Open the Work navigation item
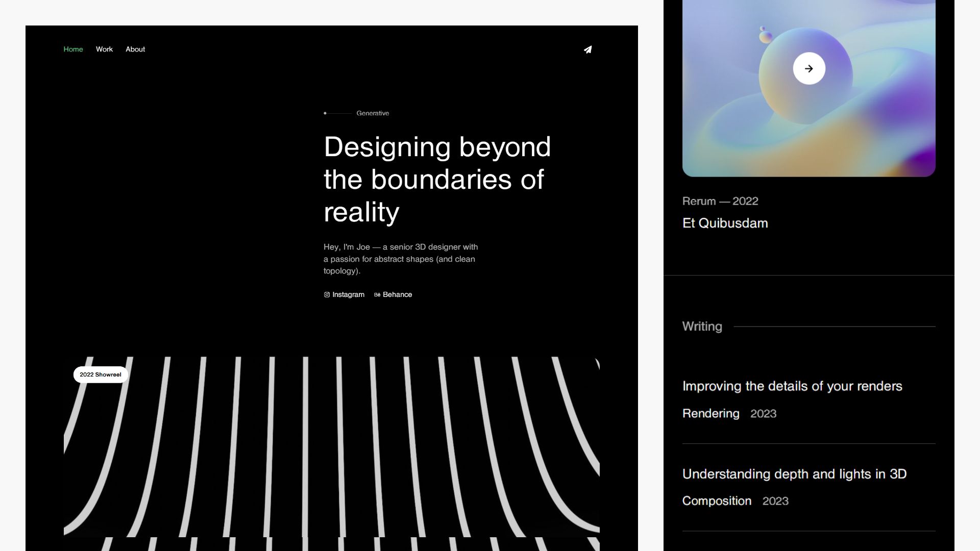The width and height of the screenshot is (980, 551). pos(104,49)
